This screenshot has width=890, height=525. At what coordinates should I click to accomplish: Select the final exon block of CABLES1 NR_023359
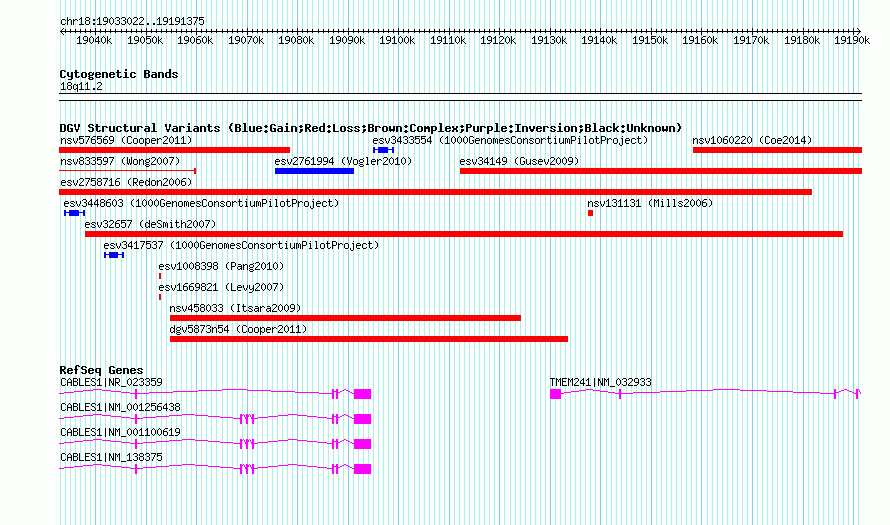363,394
